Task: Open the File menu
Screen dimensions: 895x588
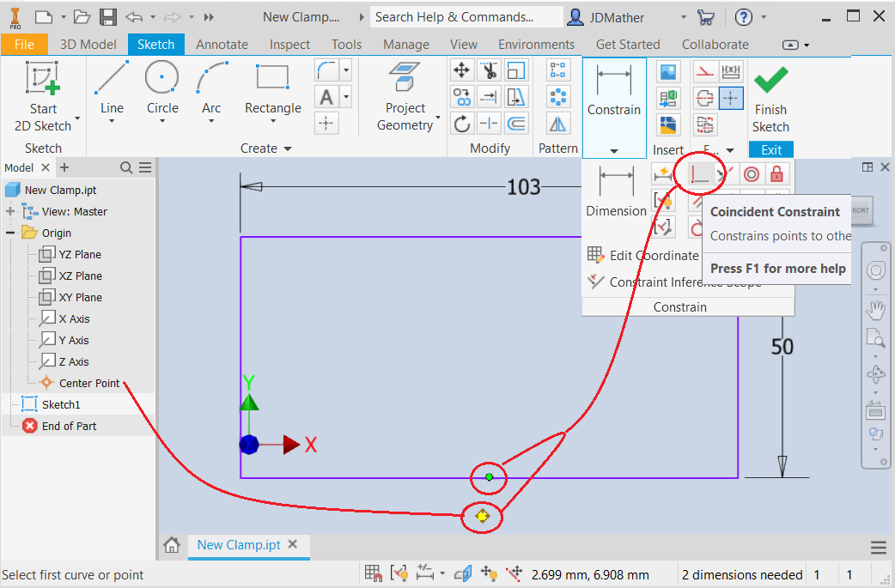Action: pos(24,45)
